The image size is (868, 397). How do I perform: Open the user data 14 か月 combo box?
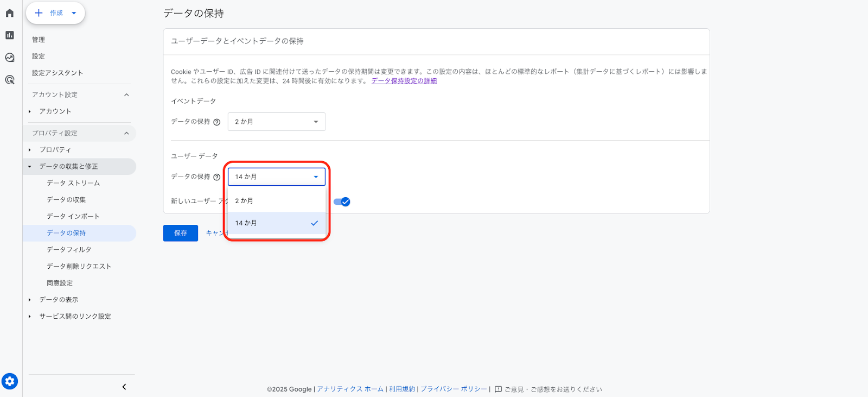click(x=277, y=177)
